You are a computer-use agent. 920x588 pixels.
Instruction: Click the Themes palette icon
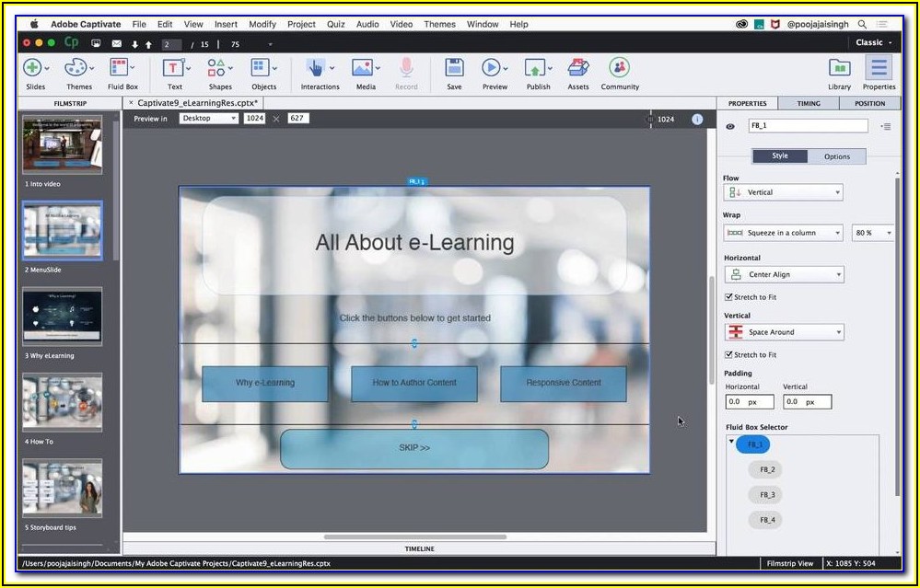[x=76, y=68]
